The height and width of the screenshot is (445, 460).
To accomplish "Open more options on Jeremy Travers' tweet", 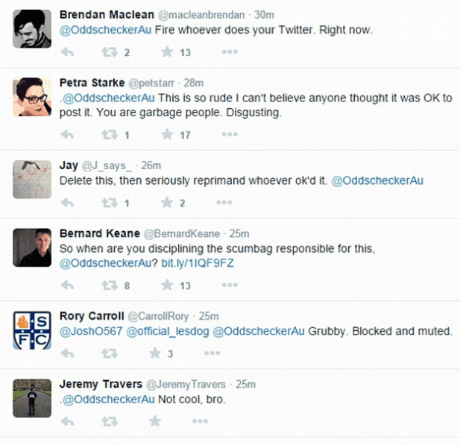I will pos(200,421).
